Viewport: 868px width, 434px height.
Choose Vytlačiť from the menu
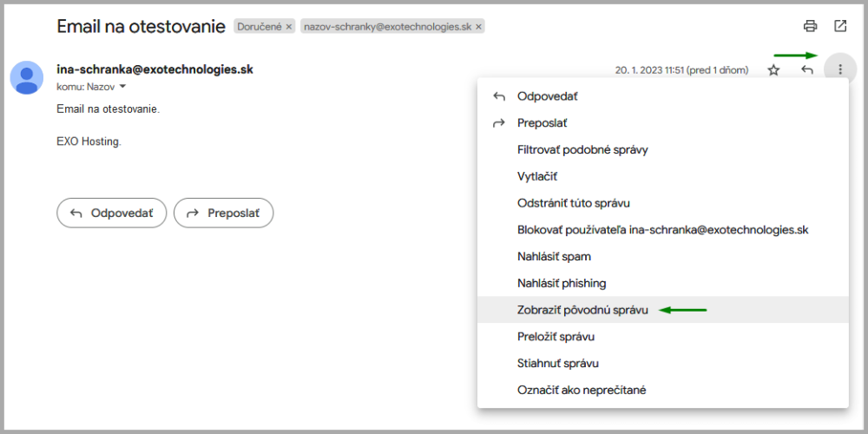click(536, 176)
